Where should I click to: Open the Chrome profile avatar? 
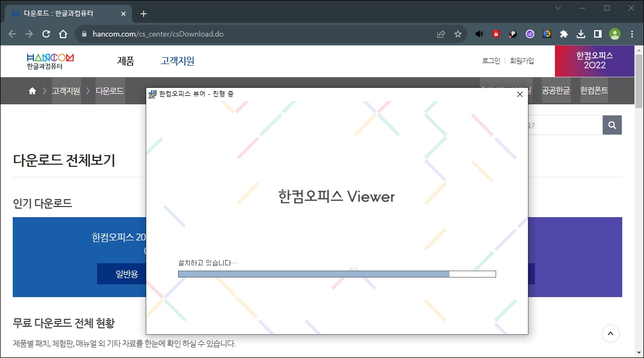(614, 33)
